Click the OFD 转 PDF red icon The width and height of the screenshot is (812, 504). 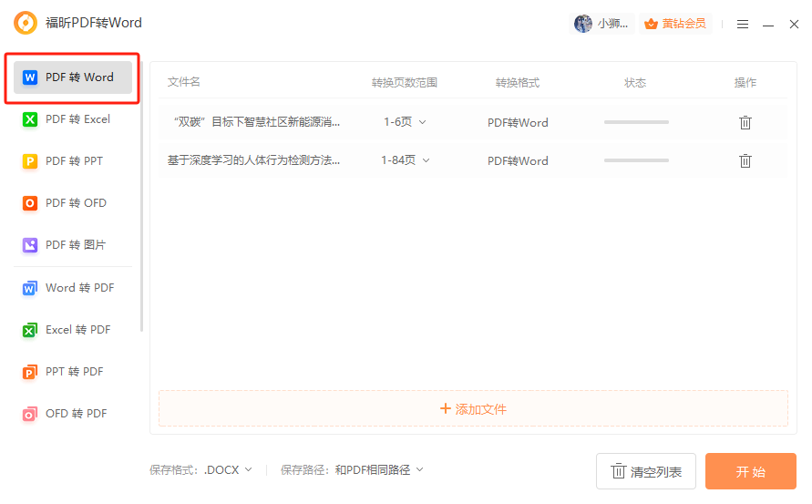(x=29, y=414)
